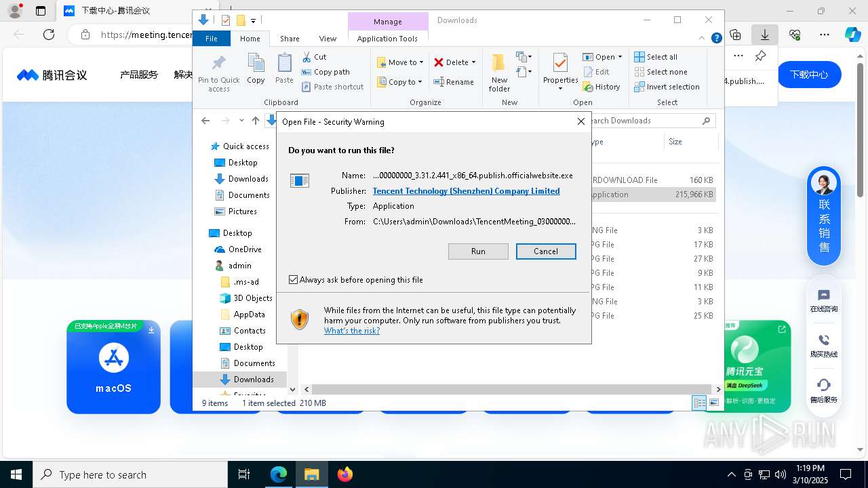
Task: Click the Size column header
Action: coord(690,142)
